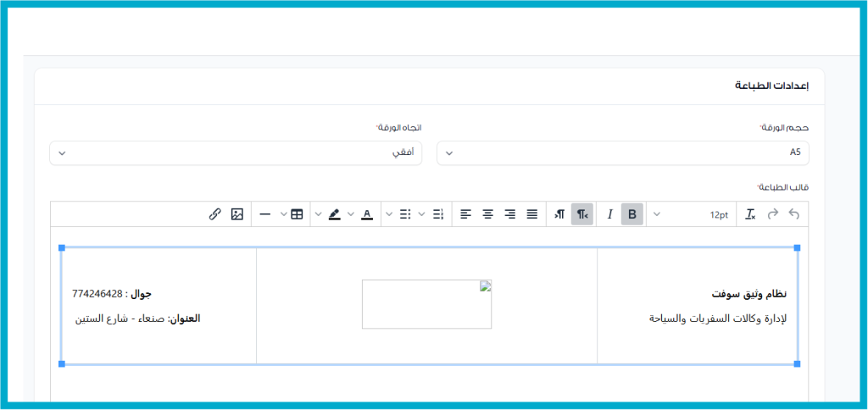Open the insert table tool
The height and width of the screenshot is (410, 868).
(x=297, y=214)
